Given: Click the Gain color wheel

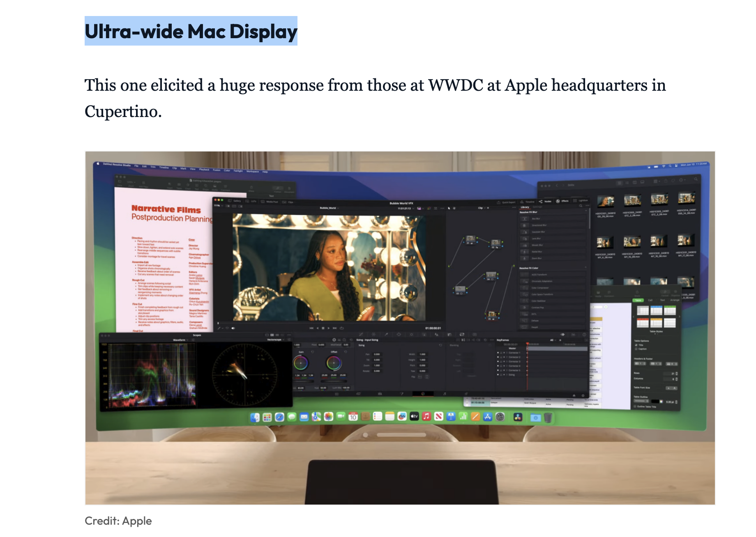Looking at the screenshot, I should [301, 363].
